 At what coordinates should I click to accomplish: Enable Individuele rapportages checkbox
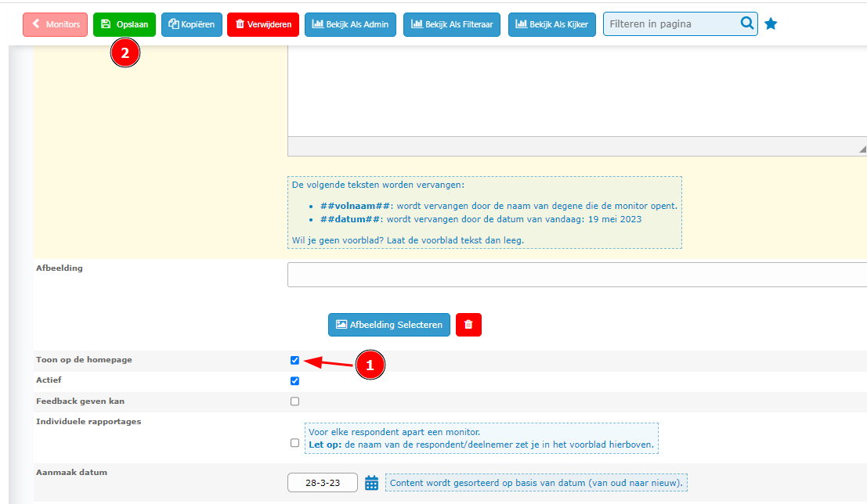pos(294,443)
